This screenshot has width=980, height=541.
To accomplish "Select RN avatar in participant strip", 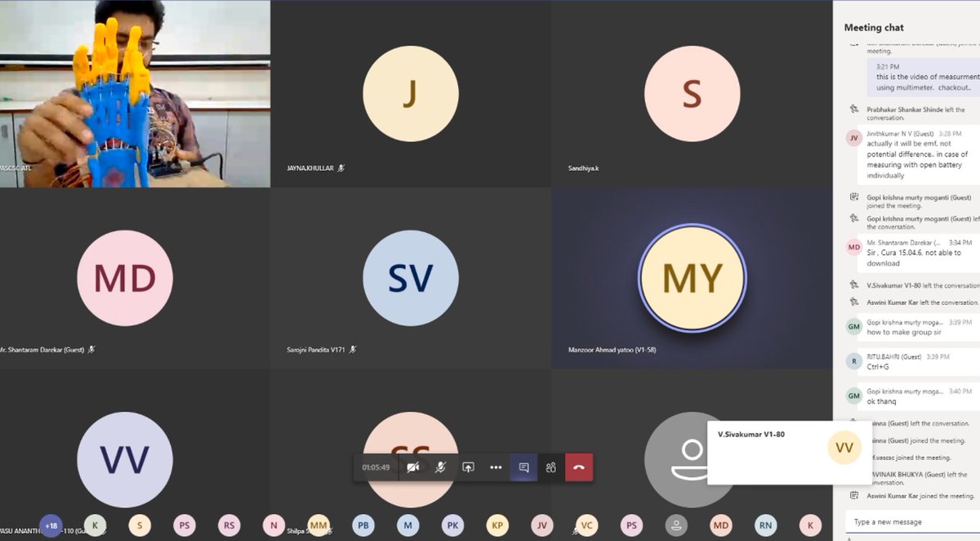I will pos(765,525).
